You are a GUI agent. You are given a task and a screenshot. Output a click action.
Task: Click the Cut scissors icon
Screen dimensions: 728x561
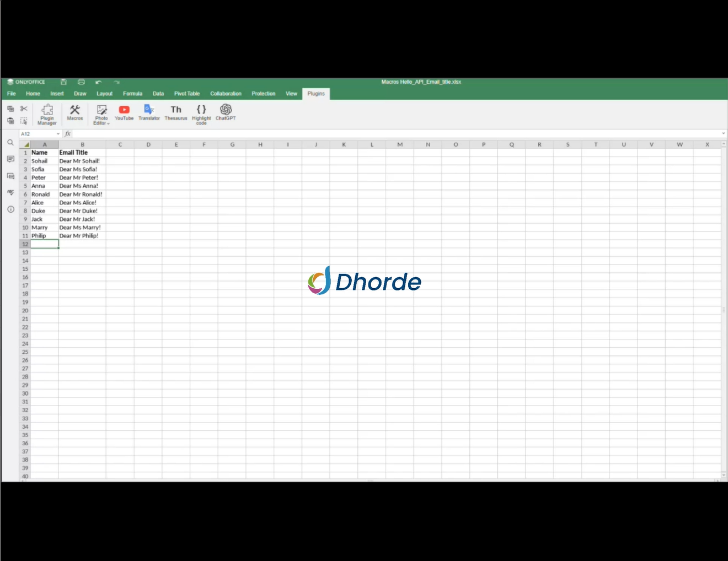[24, 109]
